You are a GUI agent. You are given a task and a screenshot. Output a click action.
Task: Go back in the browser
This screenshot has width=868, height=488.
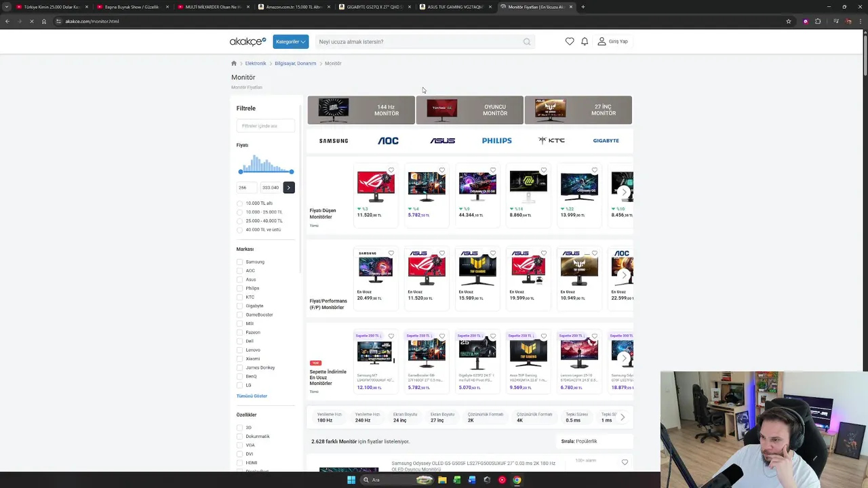coord(7,21)
